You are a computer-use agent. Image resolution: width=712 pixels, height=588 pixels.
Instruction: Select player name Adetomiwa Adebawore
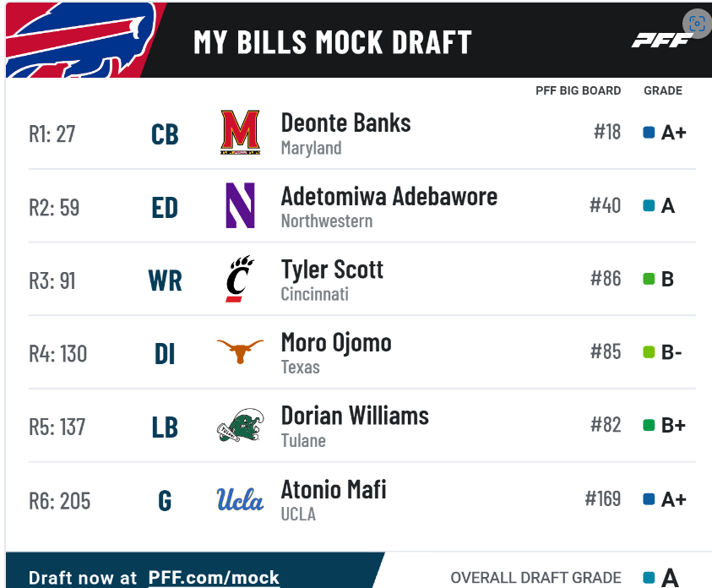389,196
